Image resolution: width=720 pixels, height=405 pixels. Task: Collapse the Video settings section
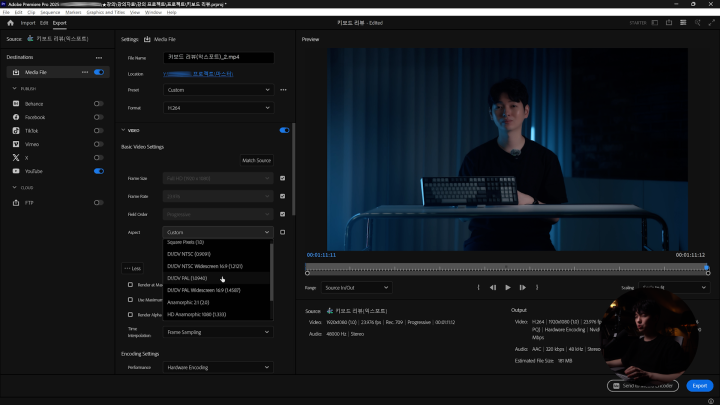[x=123, y=130]
